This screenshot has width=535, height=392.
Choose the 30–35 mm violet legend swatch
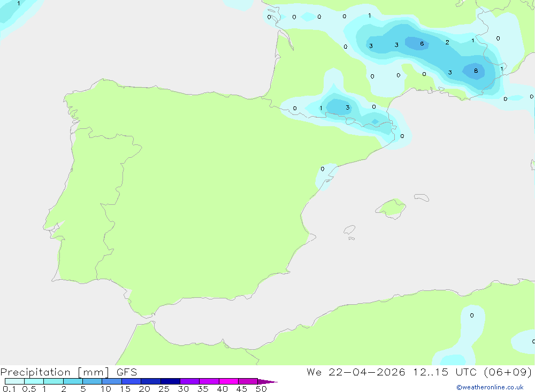pyautogui.click(x=190, y=381)
